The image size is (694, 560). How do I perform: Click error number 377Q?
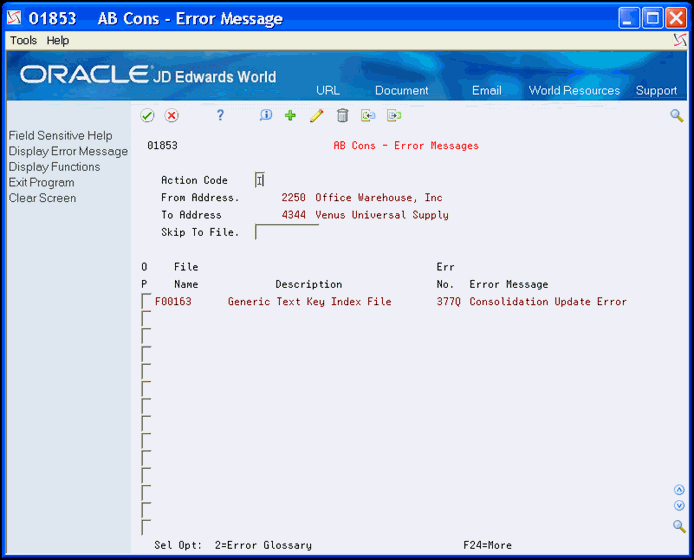(448, 301)
